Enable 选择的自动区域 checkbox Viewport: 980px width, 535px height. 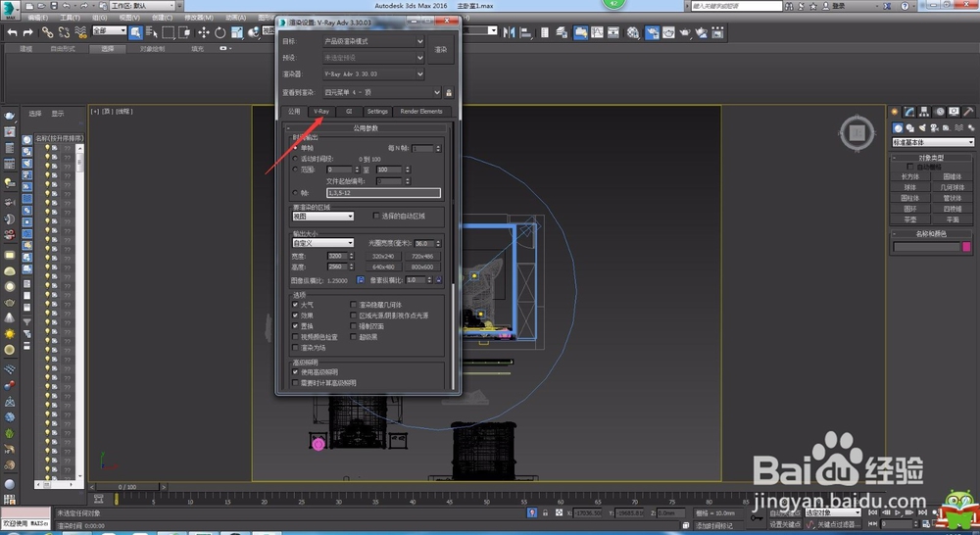(x=375, y=216)
